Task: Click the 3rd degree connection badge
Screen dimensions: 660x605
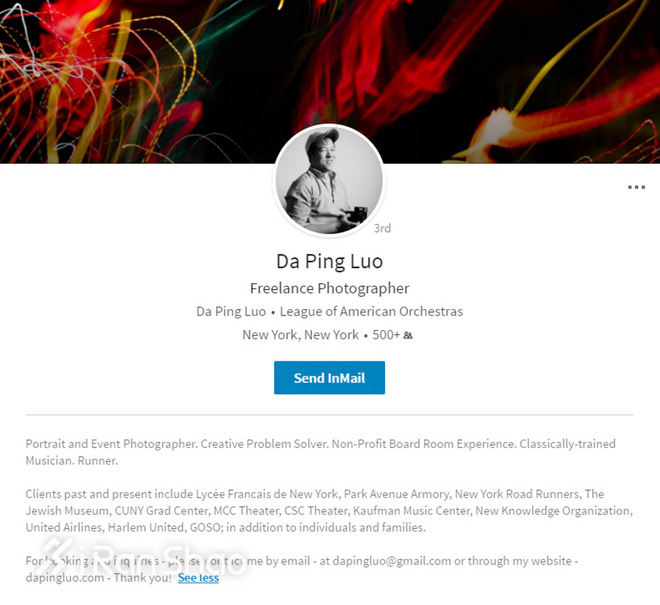Action: [x=382, y=229]
